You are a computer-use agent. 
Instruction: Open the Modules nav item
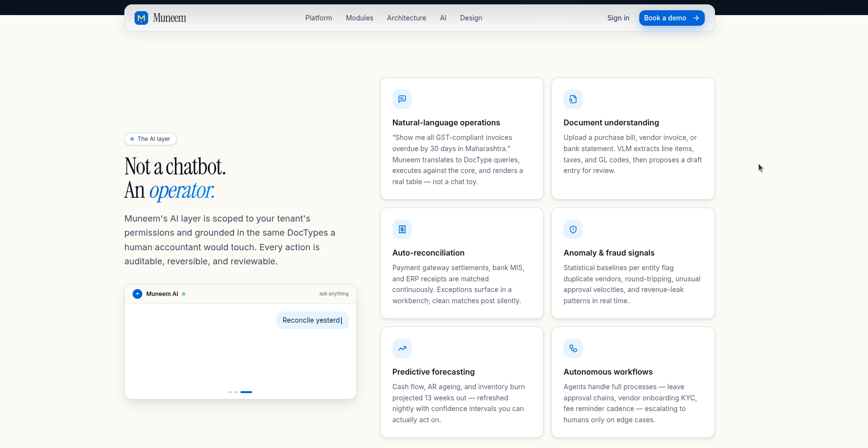tap(359, 18)
